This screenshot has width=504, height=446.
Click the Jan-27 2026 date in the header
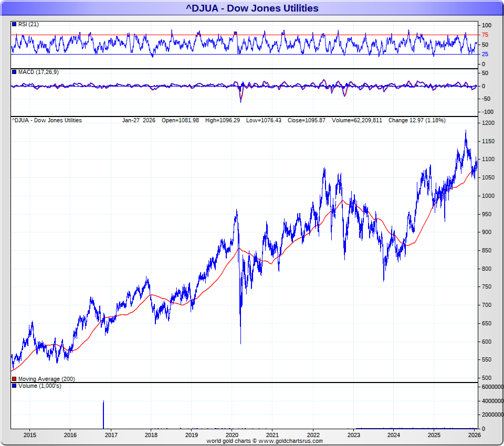140,121
